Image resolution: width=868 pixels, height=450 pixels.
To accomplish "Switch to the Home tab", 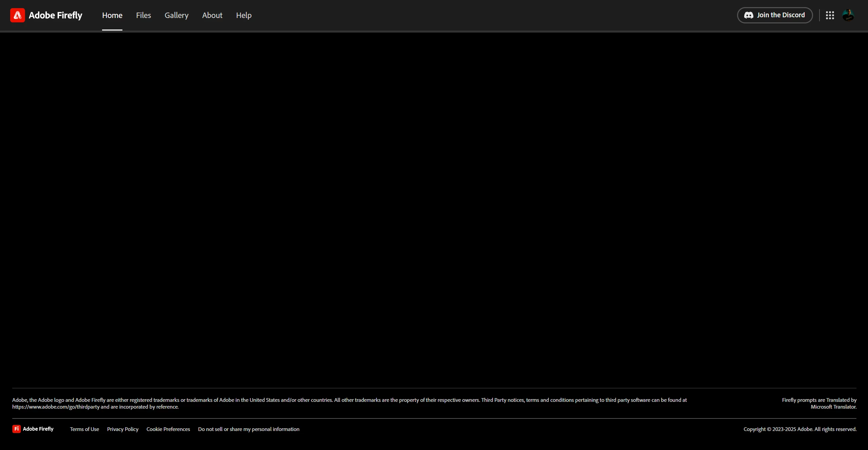I will pos(112,15).
